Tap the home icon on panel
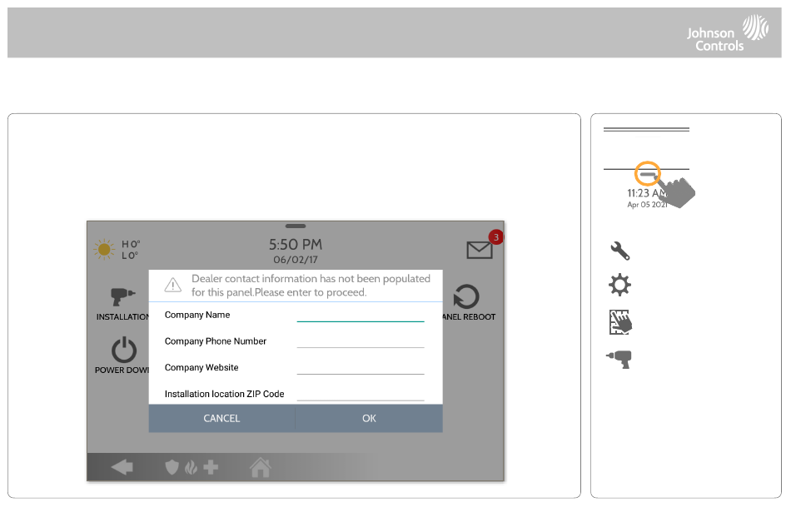791x532 pixels. tap(261, 467)
